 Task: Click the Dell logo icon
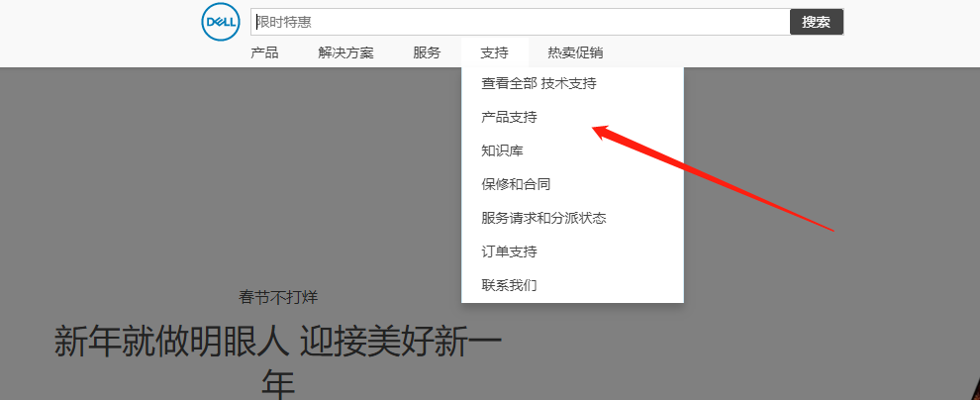[218, 22]
